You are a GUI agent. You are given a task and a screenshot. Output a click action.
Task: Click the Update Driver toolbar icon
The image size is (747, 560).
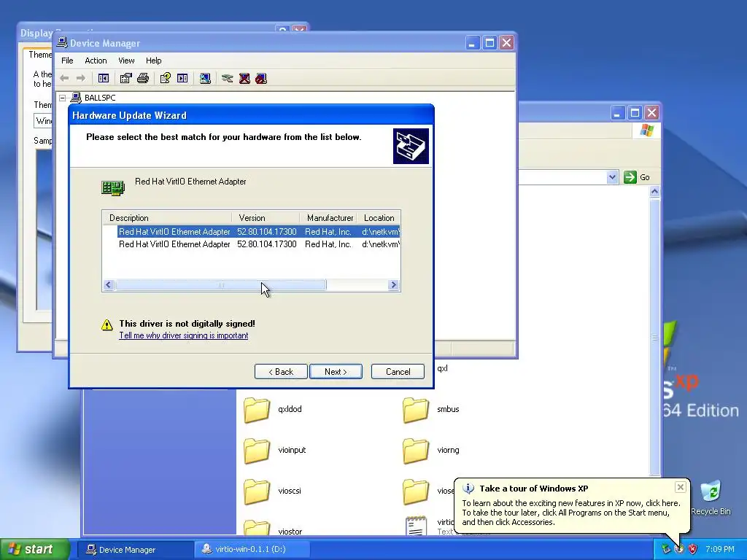(228, 78)
